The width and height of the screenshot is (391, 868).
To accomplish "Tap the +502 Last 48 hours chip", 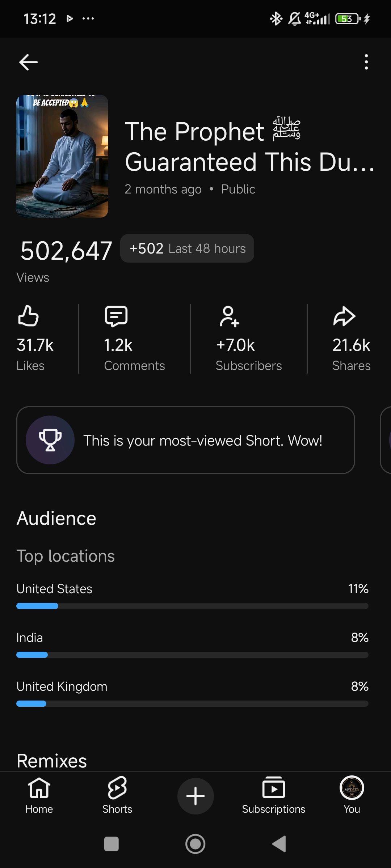I will [x=187, y=248].
